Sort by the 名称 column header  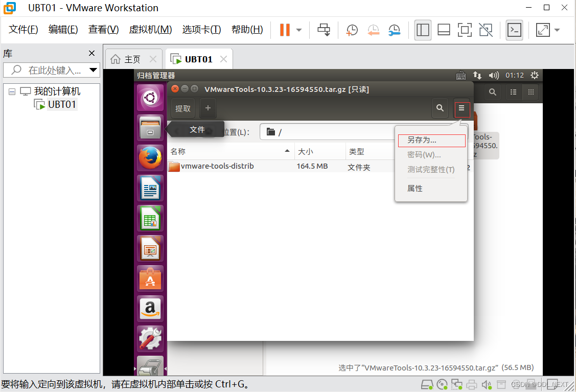tap(231, 151)
